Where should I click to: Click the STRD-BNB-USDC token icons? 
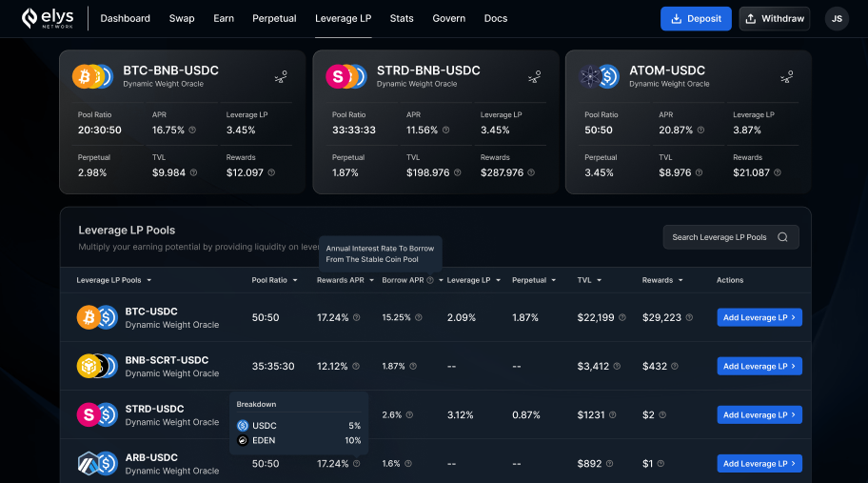[346, 76]
